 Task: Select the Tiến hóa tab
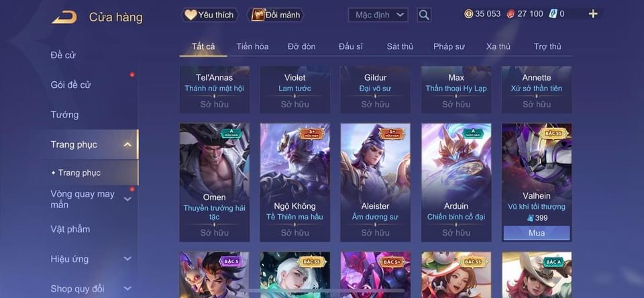coord(252,46)
